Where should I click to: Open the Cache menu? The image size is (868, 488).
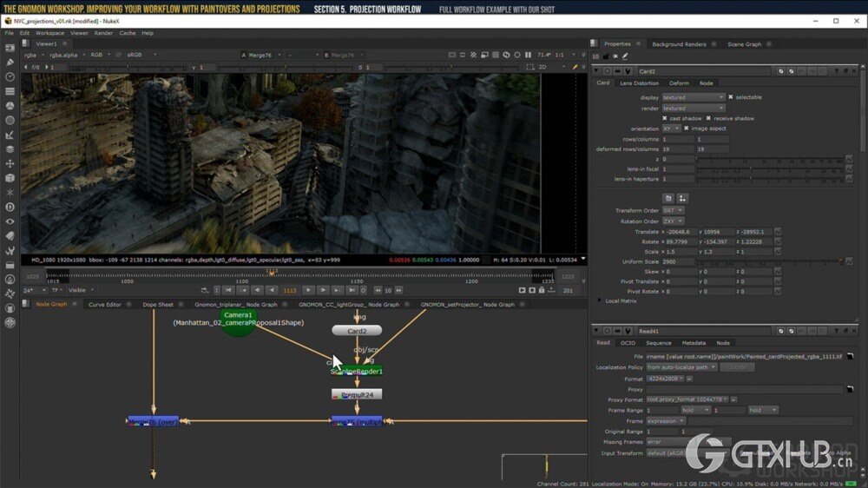coord(128,33)
